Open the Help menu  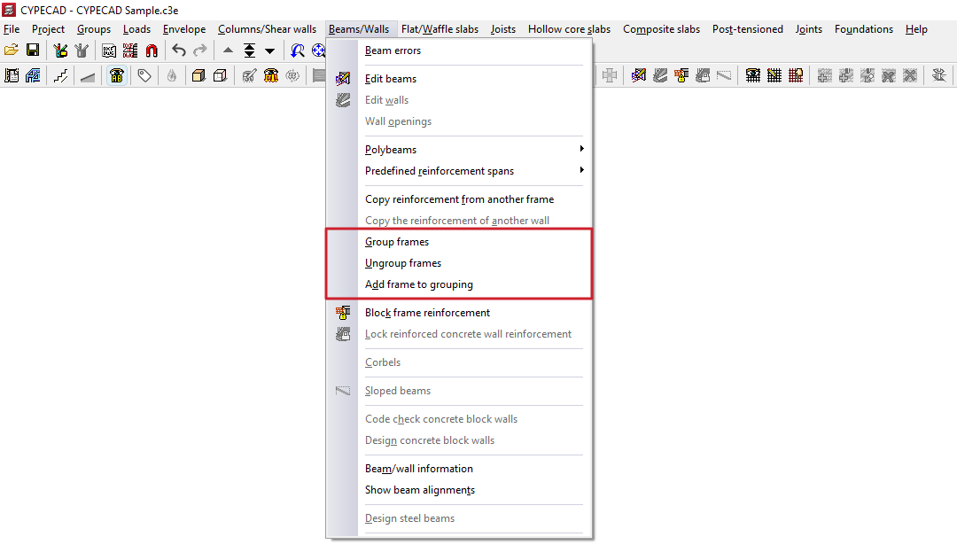tap(916, 29)
